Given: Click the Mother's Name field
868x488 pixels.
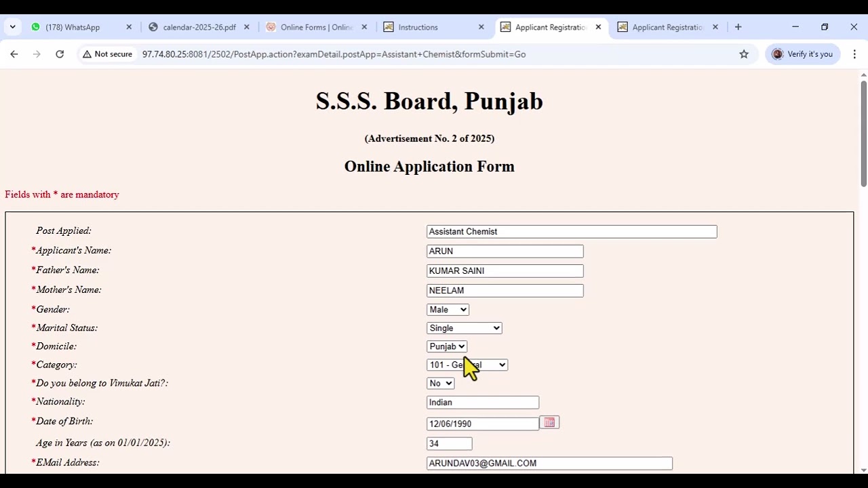Looking at the screenshot, I should [x=505, y=291].
